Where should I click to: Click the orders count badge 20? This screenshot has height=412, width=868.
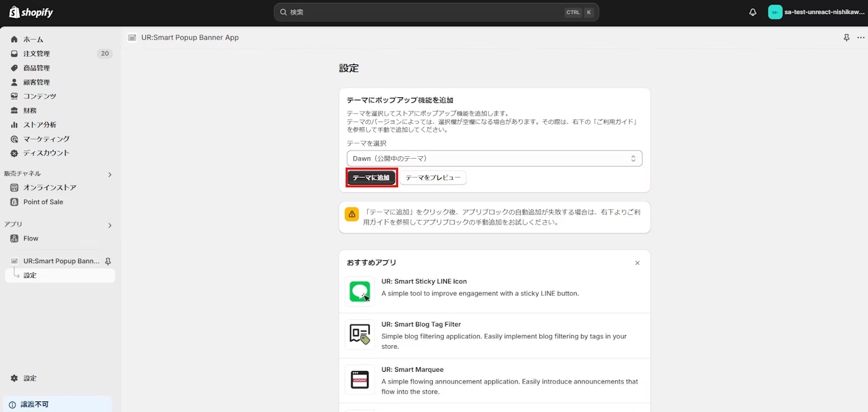click(105, 54)
